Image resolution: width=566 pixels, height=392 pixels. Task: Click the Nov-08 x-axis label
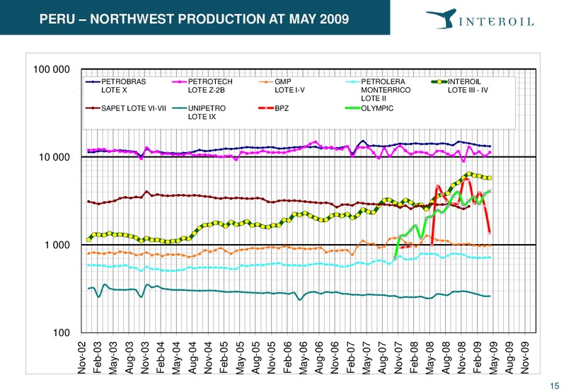[x=463, y=358]
